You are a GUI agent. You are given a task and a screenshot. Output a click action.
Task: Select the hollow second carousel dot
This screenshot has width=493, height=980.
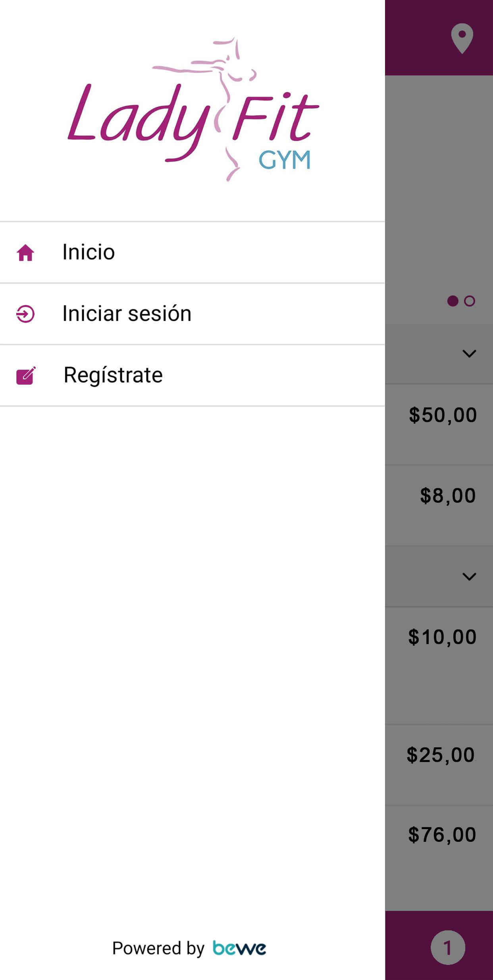470,301
